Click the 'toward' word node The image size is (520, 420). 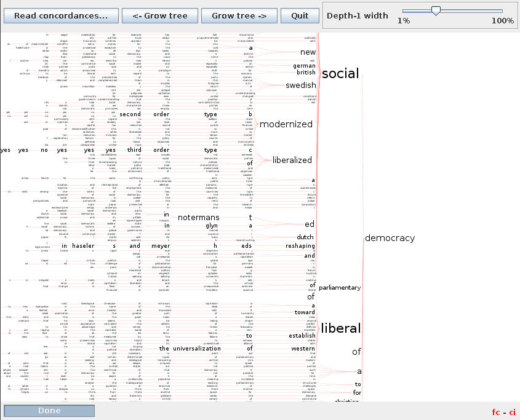pos(305,312)
